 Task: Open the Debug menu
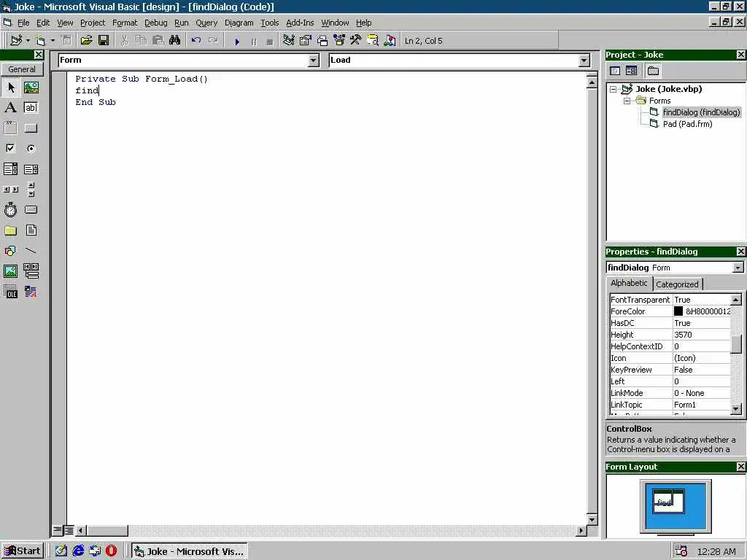coord(156,23)
